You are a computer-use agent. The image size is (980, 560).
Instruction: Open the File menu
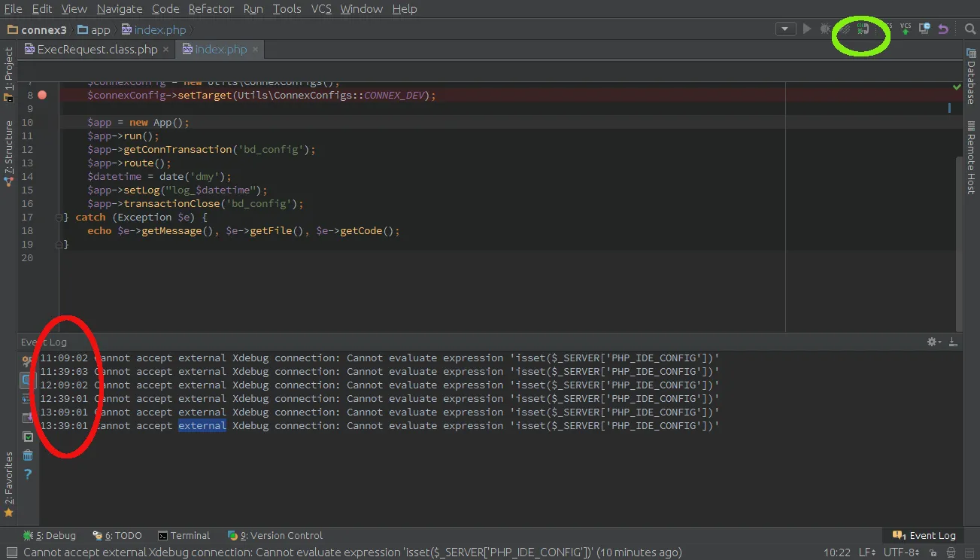[13, 9]
